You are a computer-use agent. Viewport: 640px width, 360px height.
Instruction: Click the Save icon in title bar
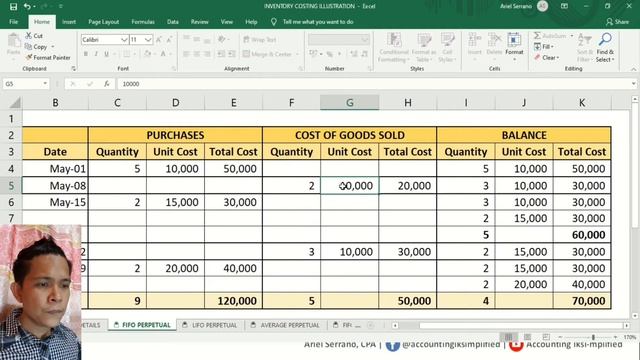pyautogui.click(x=13, y=6)
